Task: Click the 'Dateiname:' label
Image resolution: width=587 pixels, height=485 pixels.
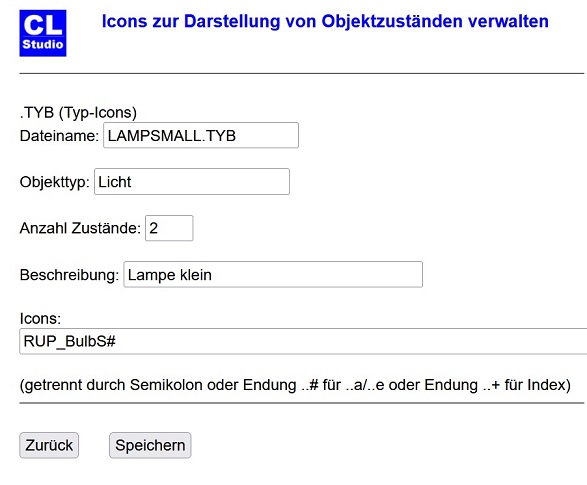Action: click(59, 135)
